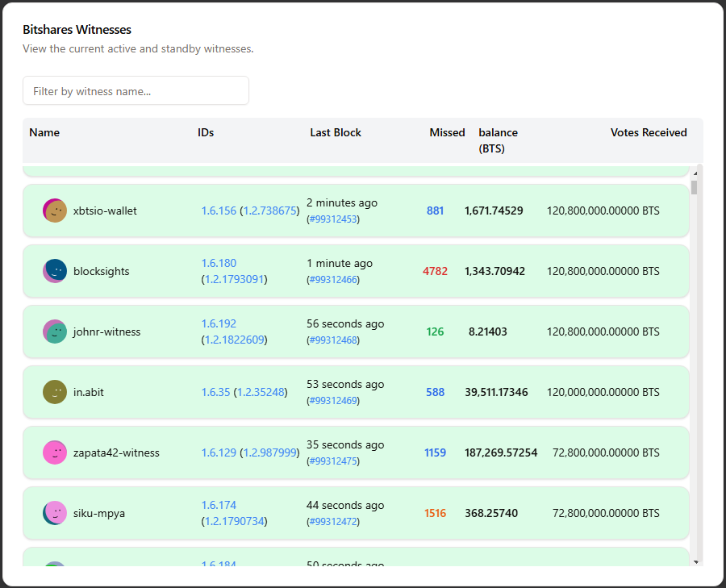Click in.abit votes 120,000,000.00000 BTS
Viewport: 726px width, 588px height.
[x=603, y=392]
